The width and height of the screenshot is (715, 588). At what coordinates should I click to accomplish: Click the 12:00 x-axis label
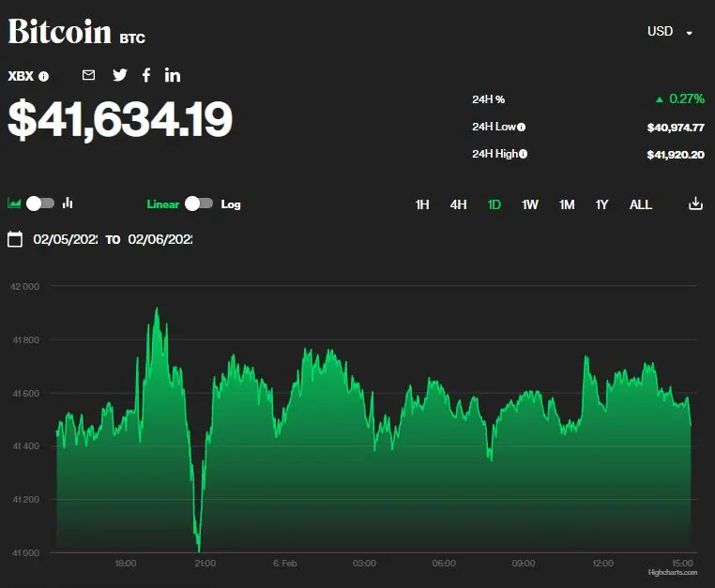(602, 564)
